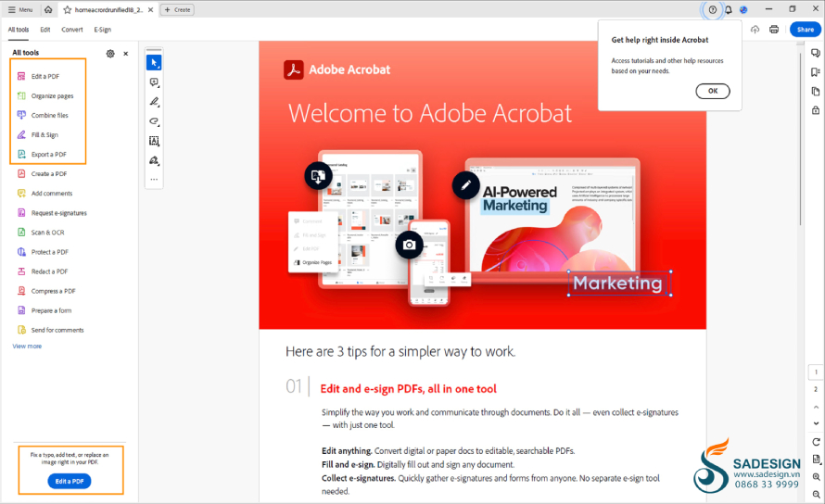
Task: Switch to the Edit tab
Action: [x=45, y=30]
